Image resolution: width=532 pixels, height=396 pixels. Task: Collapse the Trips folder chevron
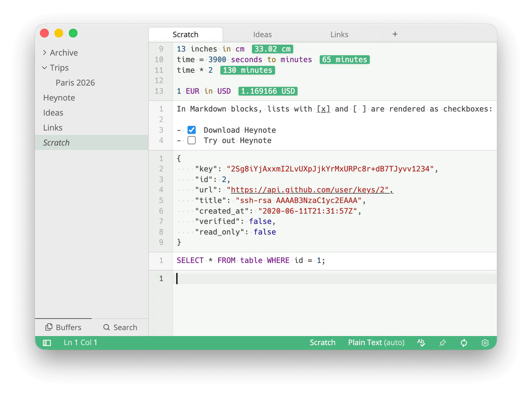[45, 68]
